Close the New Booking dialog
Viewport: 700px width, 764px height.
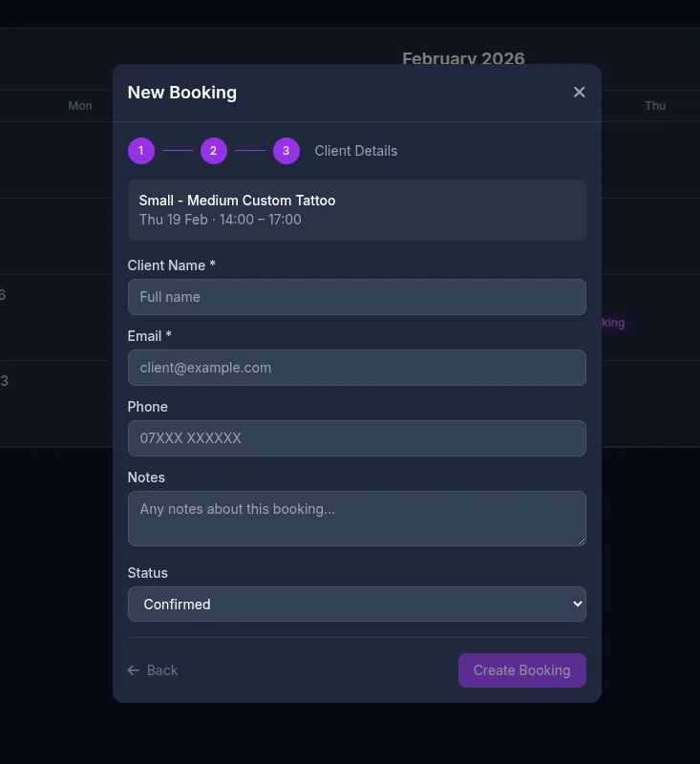tap(579, 92)
